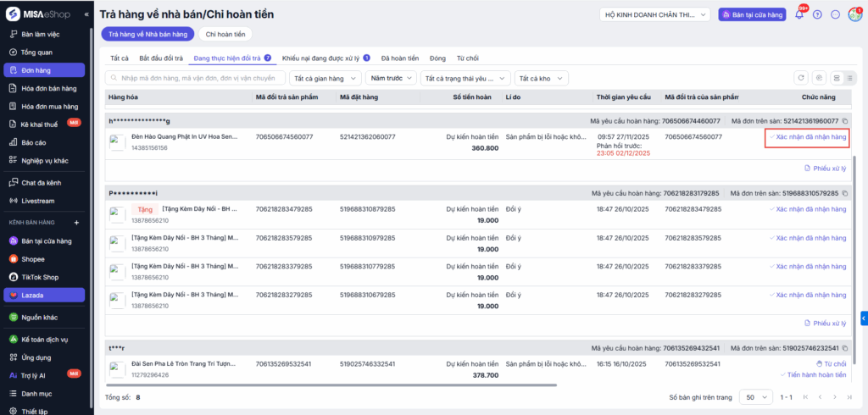Copy order code 521421361960077
This screenshot has height=415, width=868.
point(845,122)
